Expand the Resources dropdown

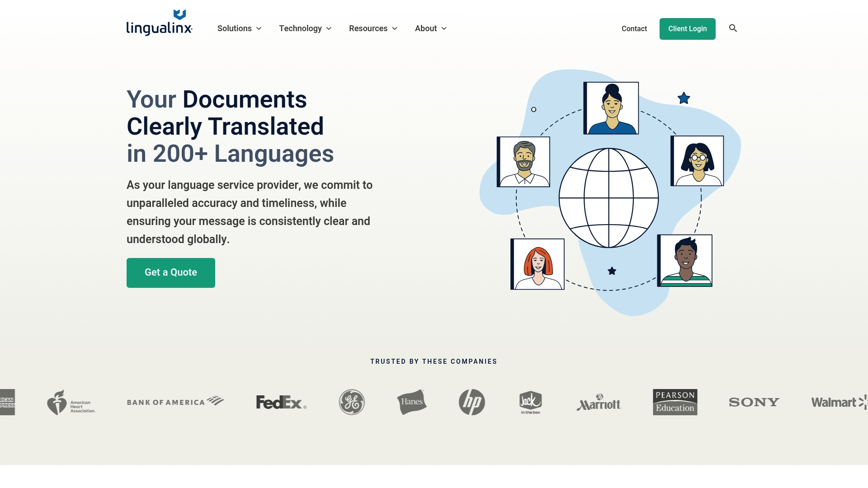(373, 28)
